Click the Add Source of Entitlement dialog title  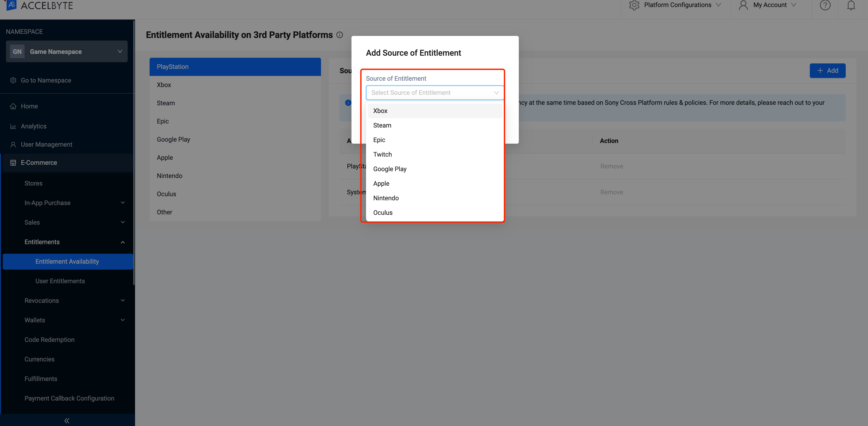414,53
